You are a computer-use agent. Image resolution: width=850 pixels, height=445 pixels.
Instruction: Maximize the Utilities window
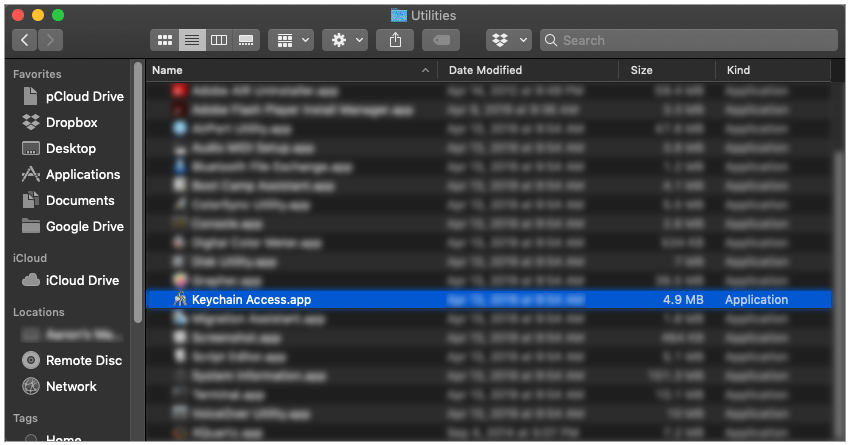pos(58,15)
